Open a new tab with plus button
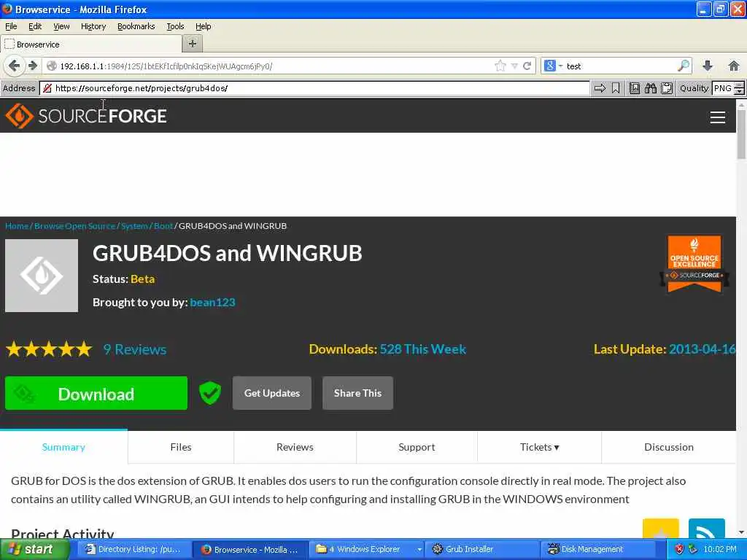 coord(193,44)
